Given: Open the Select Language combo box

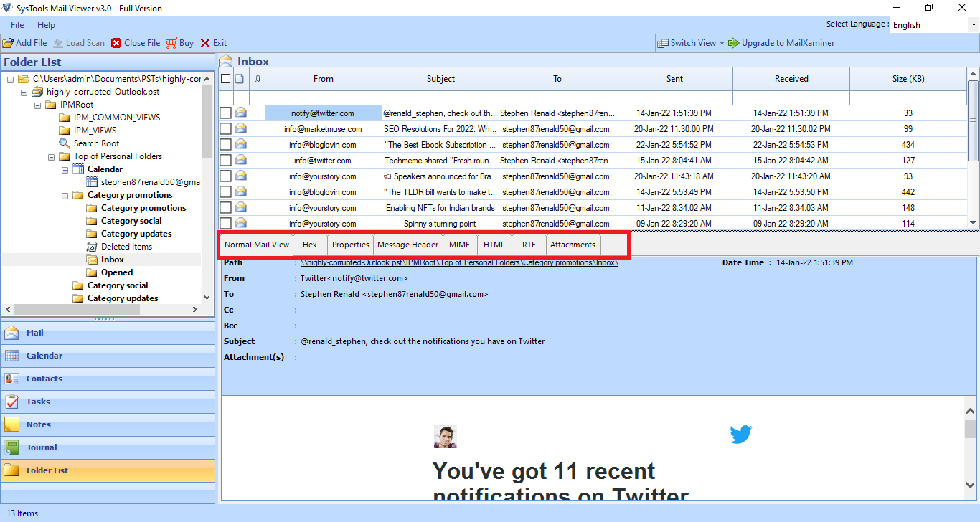Looking at the screenshot, I should pyautogui.click(x=933, y=25).
